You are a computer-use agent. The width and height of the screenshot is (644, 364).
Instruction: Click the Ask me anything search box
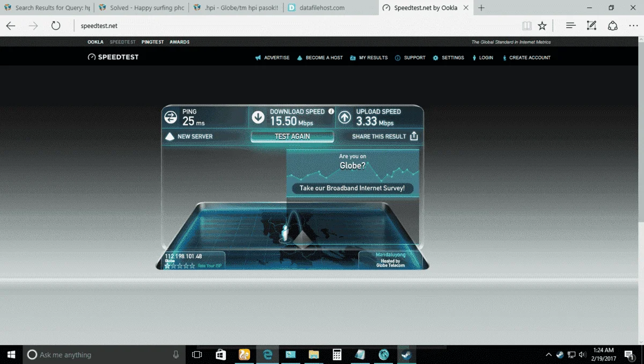click(103, 354)
